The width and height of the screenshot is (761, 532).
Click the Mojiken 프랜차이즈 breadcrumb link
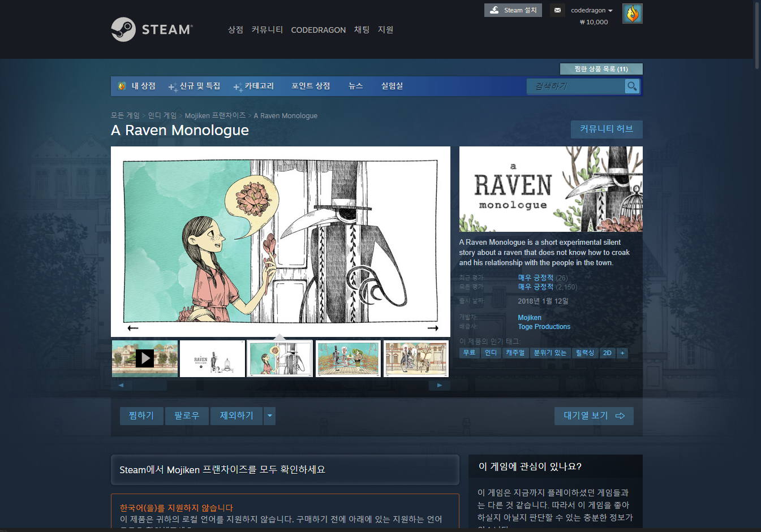(x=215, y=115)
